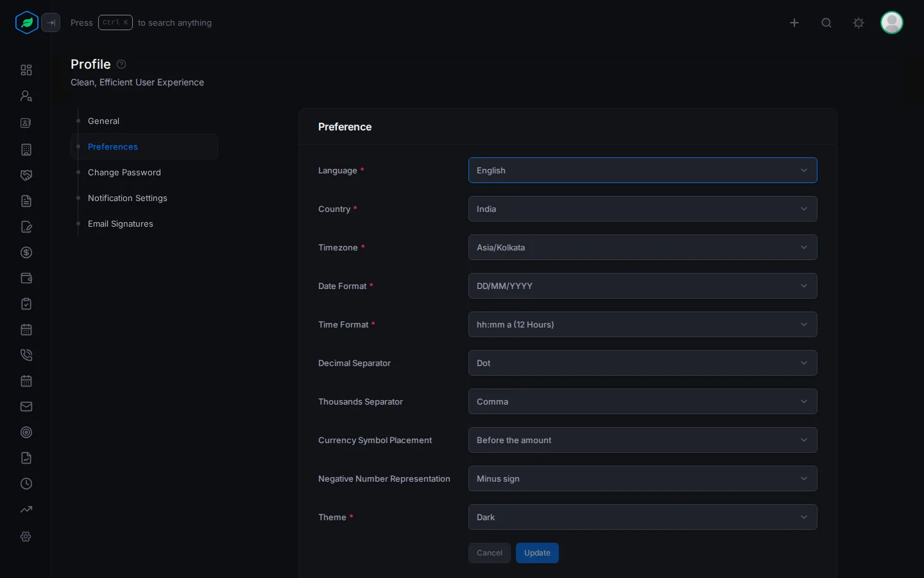Open the wallet sidebar icon
Screen dimensions: 924x578
(26, 278)
